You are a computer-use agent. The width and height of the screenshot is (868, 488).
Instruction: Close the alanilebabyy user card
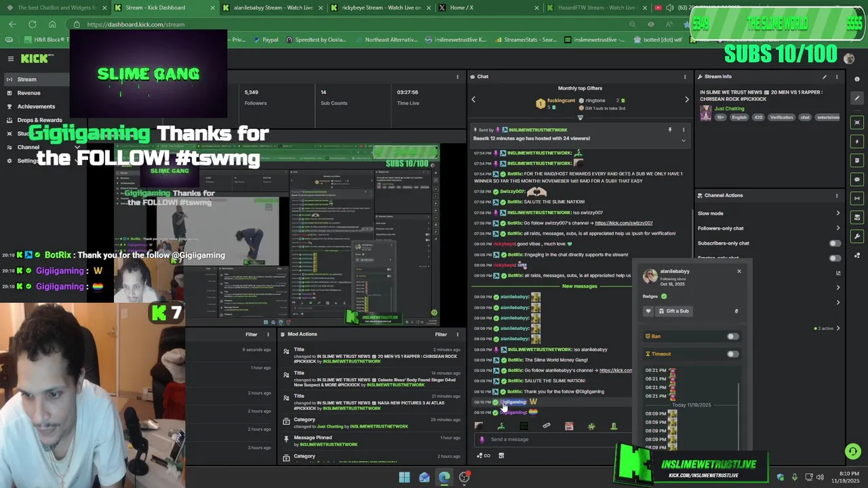point(739,271)
